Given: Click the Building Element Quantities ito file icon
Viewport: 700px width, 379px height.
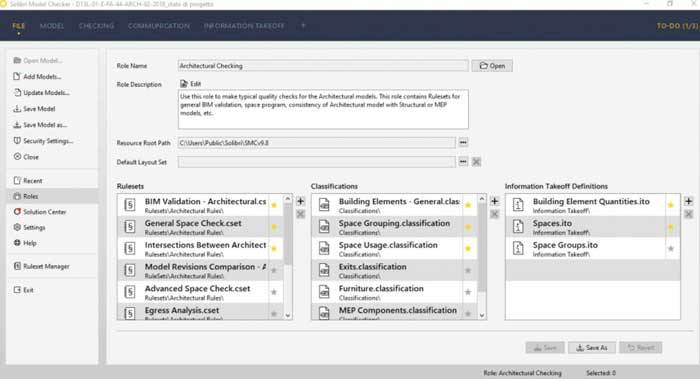Looking at the screenshot, I should point(518,205).
